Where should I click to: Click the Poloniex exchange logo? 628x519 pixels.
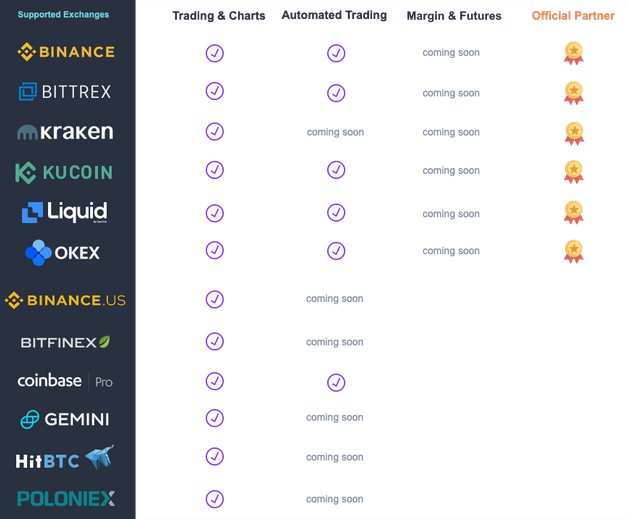tap(66, 499)
